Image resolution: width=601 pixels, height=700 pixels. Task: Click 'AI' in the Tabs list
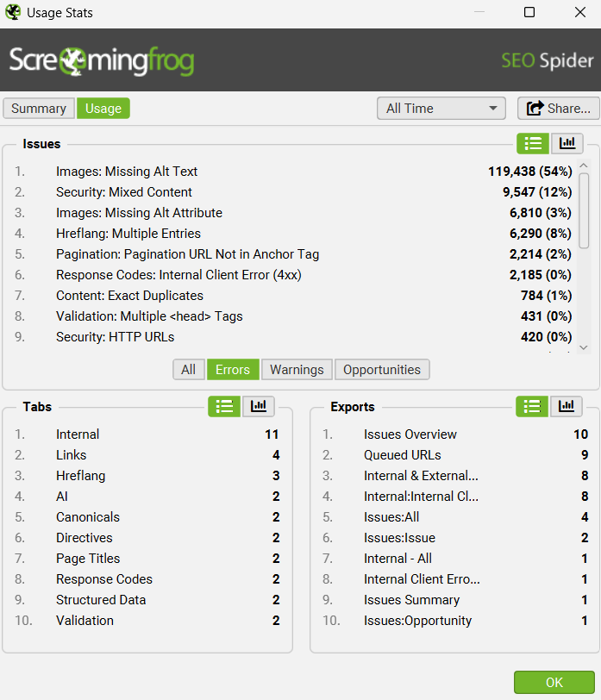(x=62, y=497)
